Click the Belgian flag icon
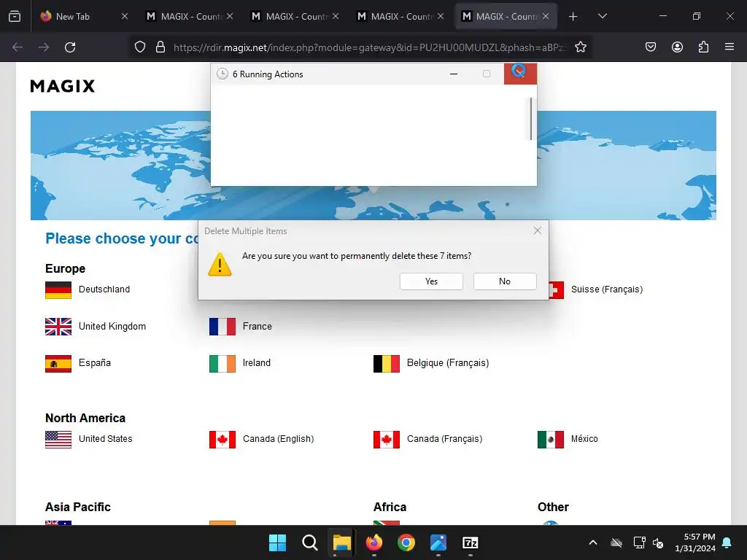Viewport: 747px width, 560px height. point(387,364)
